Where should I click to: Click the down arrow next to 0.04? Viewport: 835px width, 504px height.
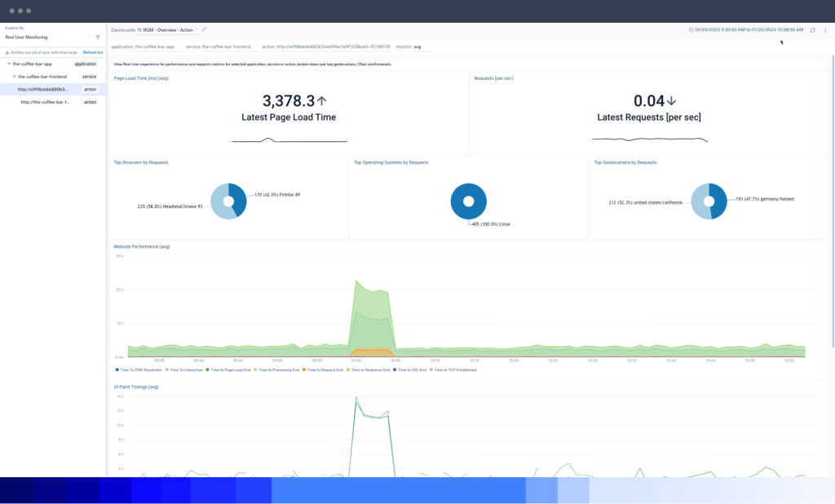tap(671, 101)
